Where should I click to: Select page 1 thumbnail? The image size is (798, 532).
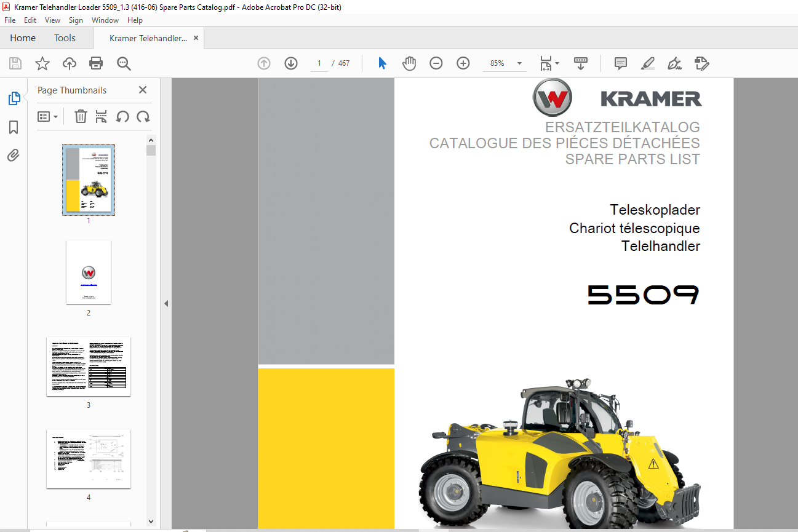tap(89, 180)
